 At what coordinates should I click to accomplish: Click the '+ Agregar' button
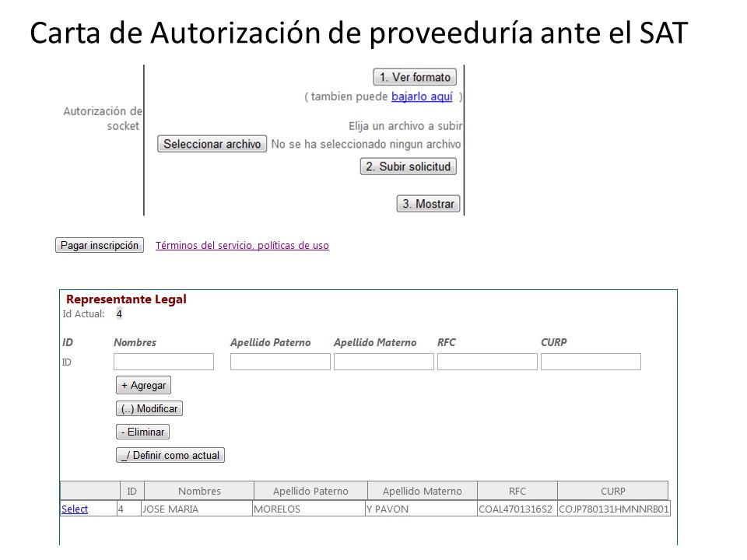coord(143,385)
